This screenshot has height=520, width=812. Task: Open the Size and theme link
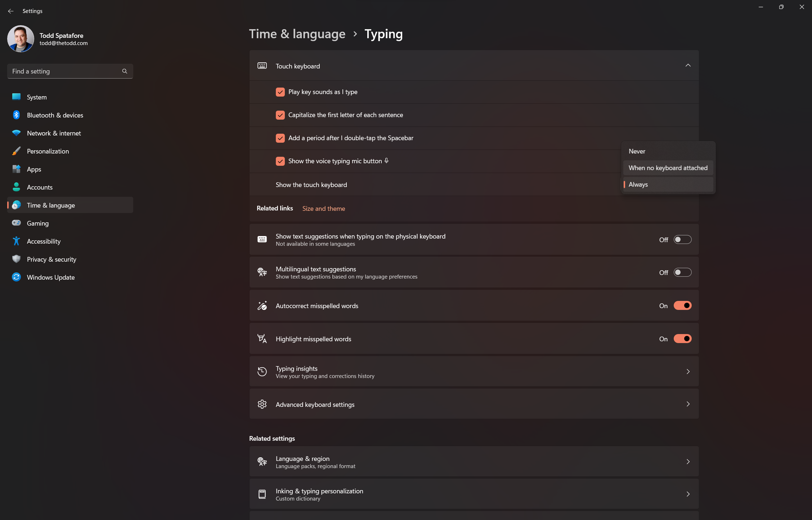tap(323, 209)
